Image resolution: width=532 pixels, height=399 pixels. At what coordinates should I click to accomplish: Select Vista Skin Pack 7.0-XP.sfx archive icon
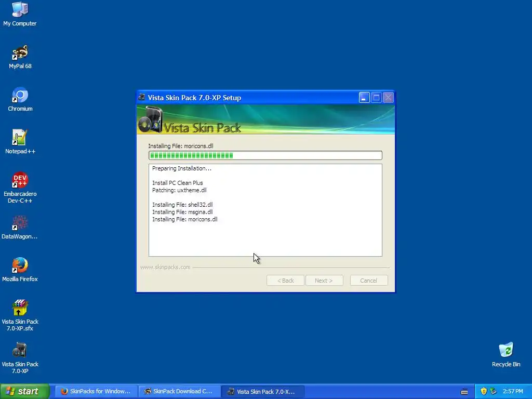[20, 315]
